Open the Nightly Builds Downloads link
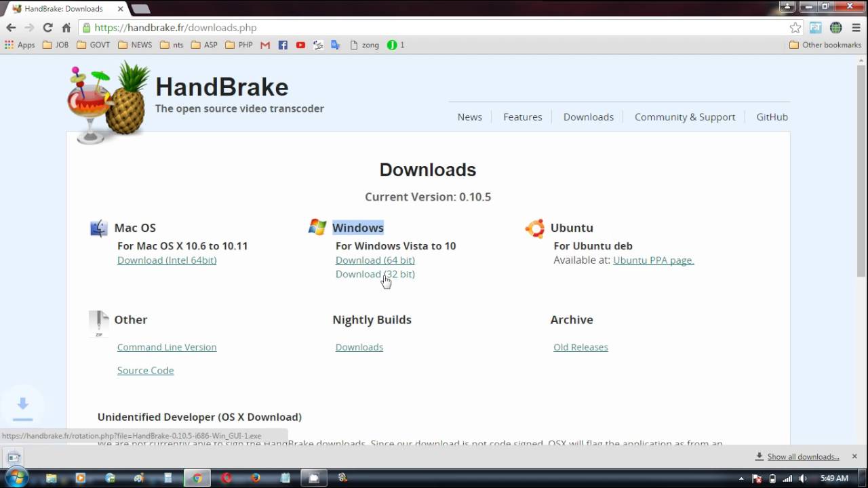 point(359,347)
